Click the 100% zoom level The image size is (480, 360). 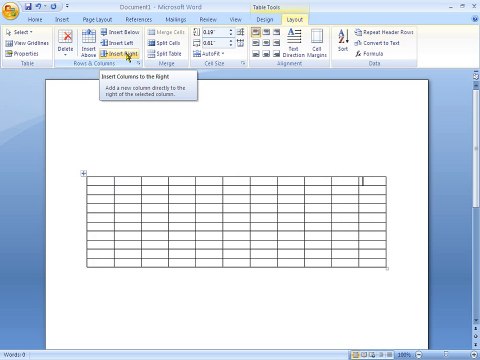coord(404,355)
